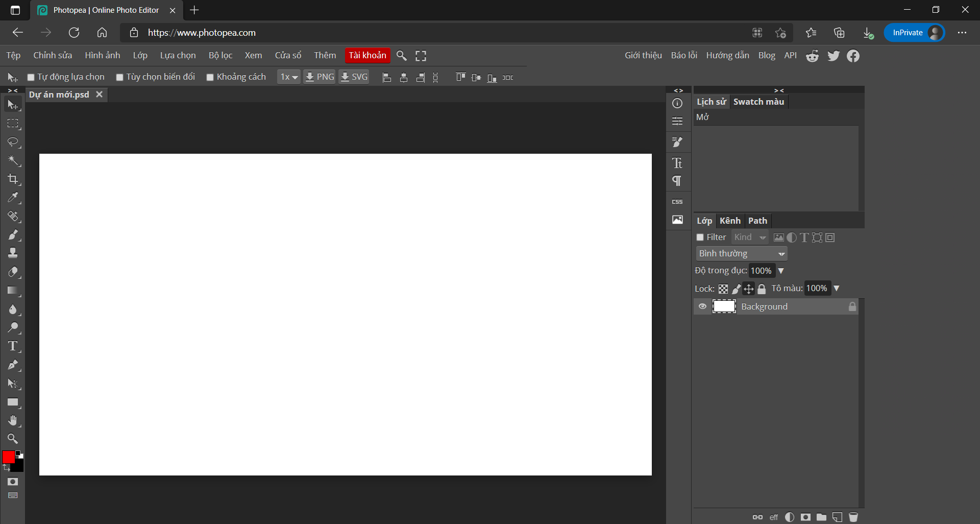Toggle lock position icon
The height and width of the screenshot is (524, 980).
(749, 289)
